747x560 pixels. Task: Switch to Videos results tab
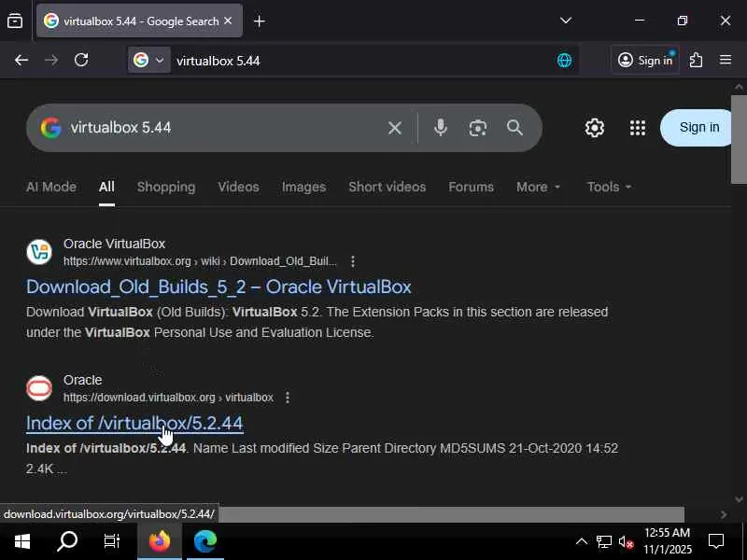point(239,187)
